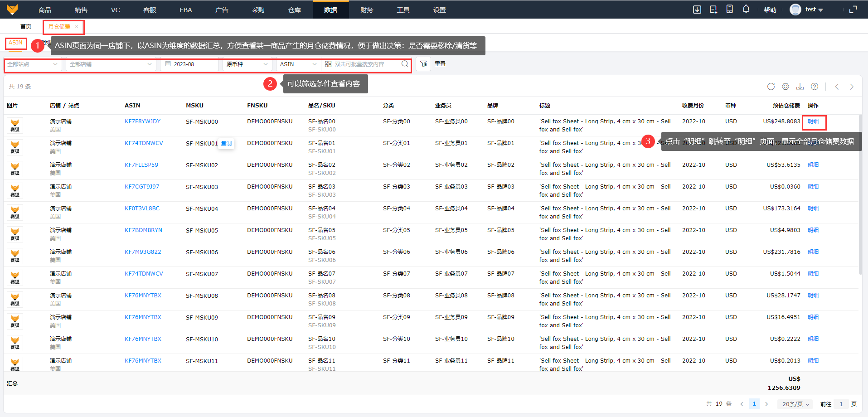The image size is (868, 417).
Task: Export table with download arrow icon
Action: [x=800, y=87]
